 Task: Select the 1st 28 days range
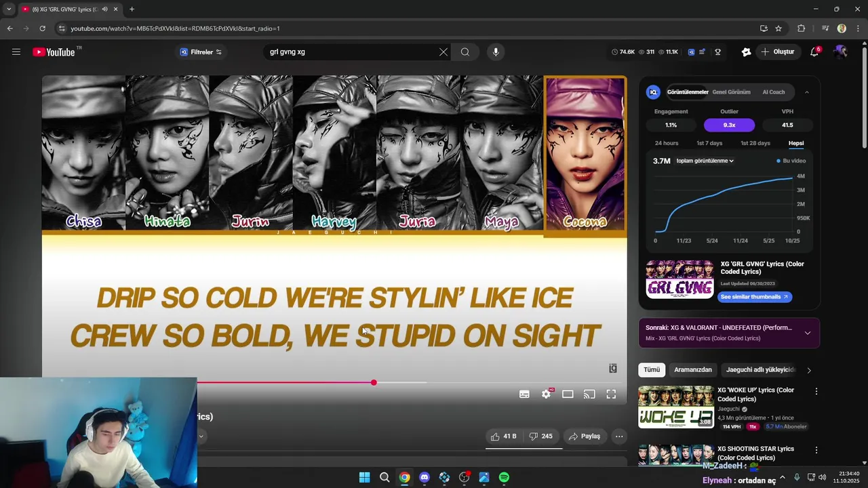[x=755, y=144]
